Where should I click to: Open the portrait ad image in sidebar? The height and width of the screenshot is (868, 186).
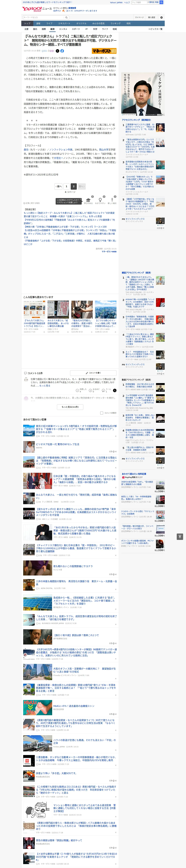[143, 94]
